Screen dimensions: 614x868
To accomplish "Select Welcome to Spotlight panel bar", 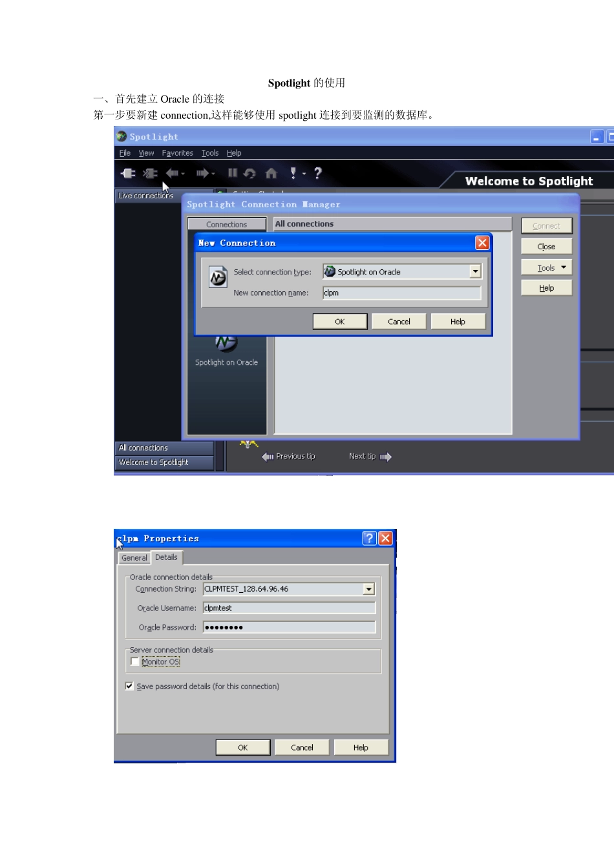I will coord(164,462).
